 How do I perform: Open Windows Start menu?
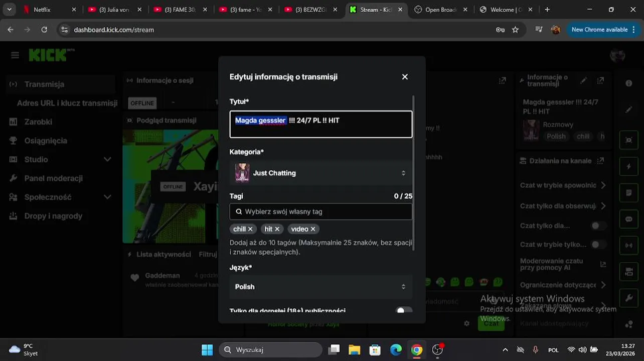(x=207, y=349)
